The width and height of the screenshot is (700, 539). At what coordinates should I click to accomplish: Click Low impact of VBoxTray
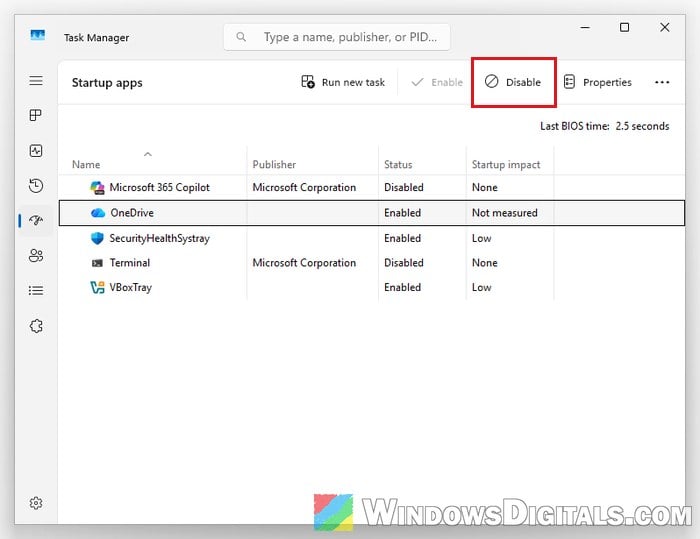(482, 288)
